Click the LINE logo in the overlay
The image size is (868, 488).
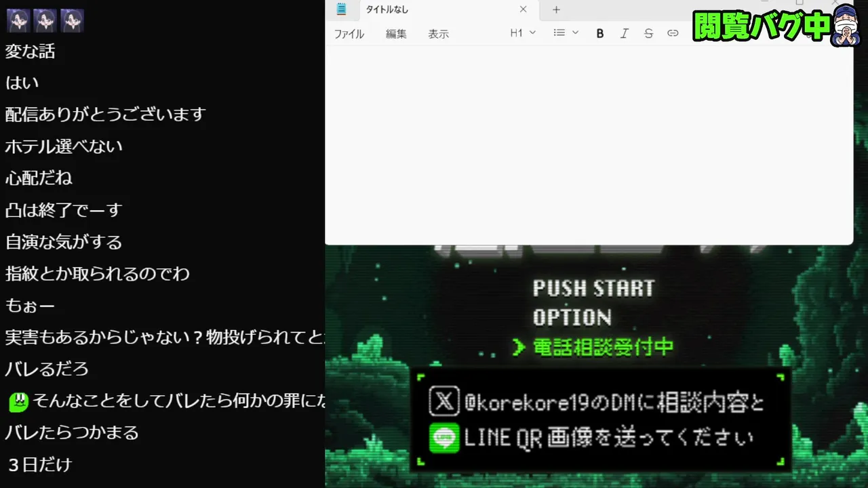click(x=444, y=438)
